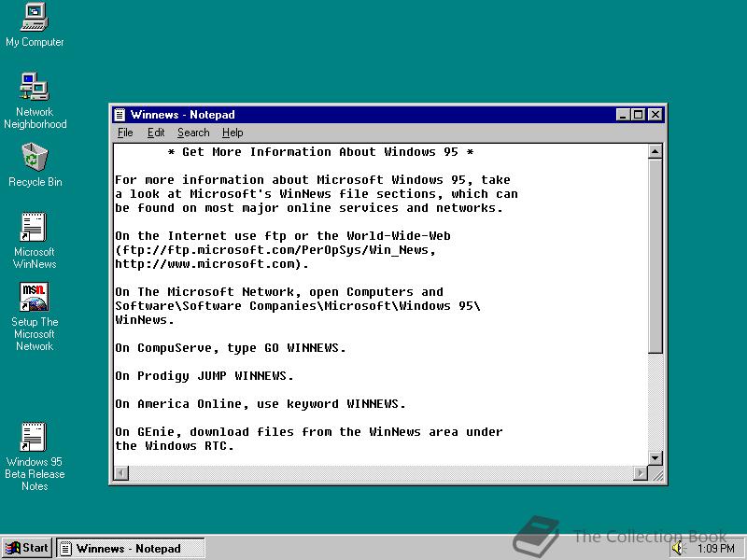Image resolution: width=747 pixels, height=560 pixels.
Task: Open the Edit menu in Notepad
Action: (x=156, y=133)
